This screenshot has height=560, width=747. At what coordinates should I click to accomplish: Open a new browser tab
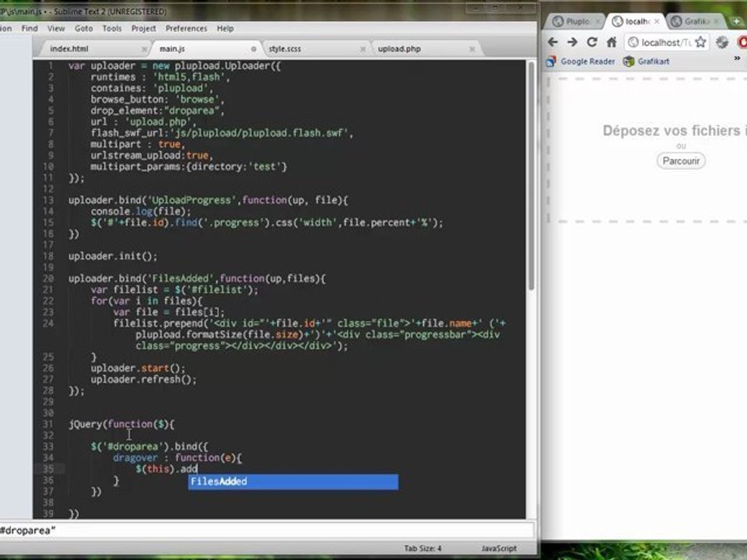point(737,22)
